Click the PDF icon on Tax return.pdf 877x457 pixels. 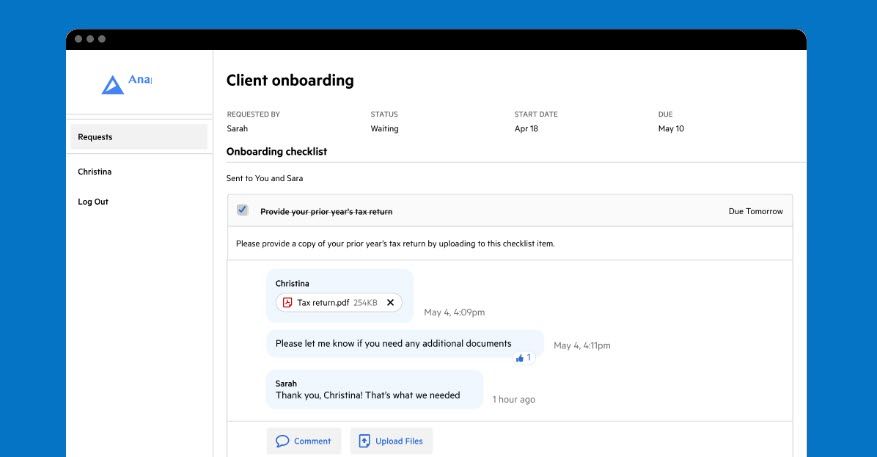(287, 303)
